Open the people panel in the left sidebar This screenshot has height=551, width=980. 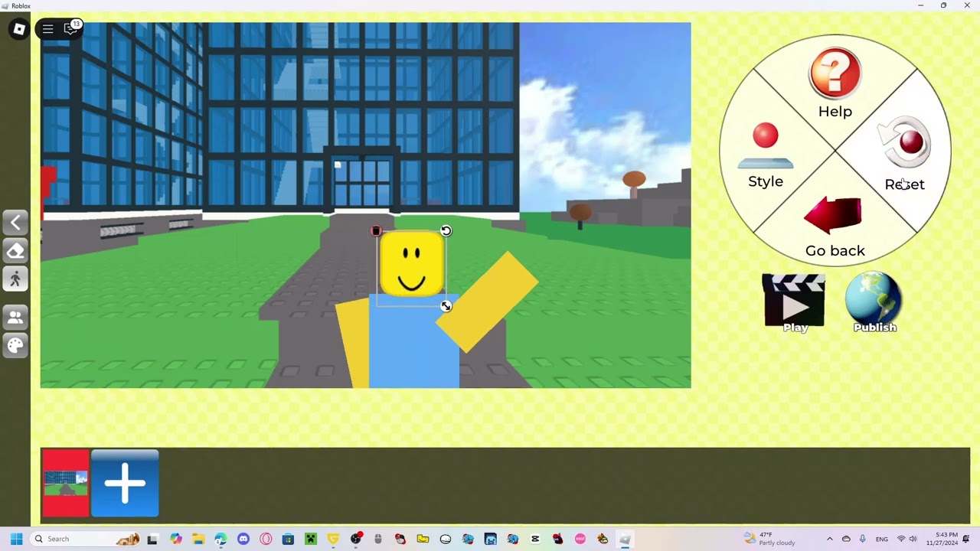click(x=15, y=317)
